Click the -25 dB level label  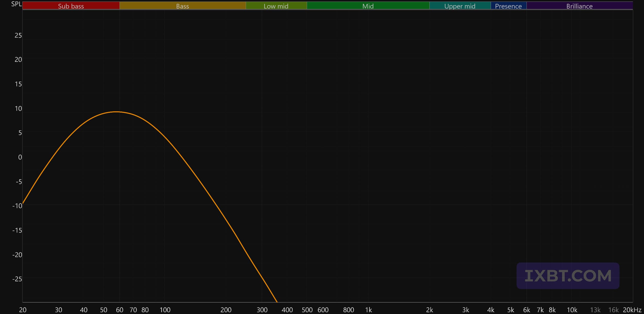(x=17, y=279)
